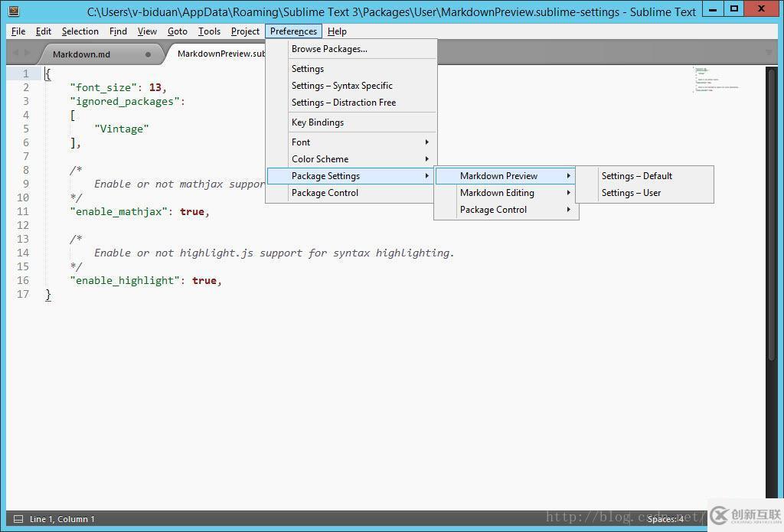The width and height of the screenshot is (784, 532).
Task: Expand Markdown Editing submenu
Action: tap(505, 193)
